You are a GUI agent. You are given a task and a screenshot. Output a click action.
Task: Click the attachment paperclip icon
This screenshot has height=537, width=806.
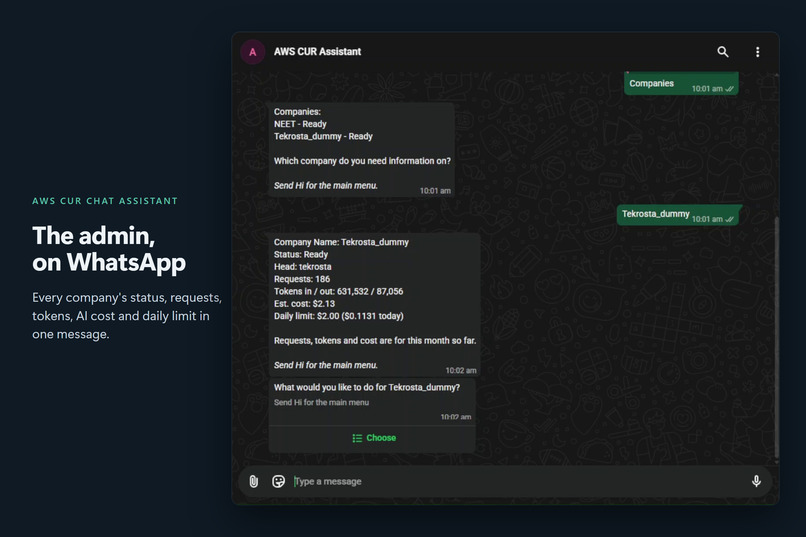[253, 481]
